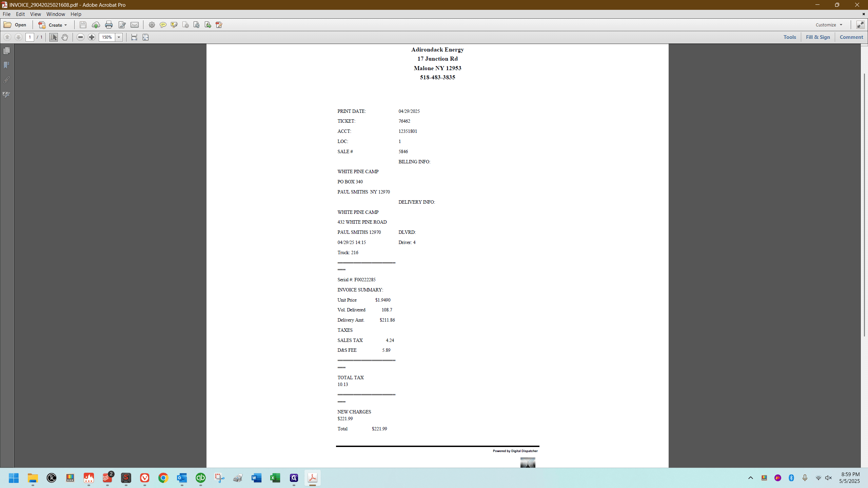Launch Google Chrome from taskbar
The width and height of the screenshot is (868, 488).
[x=163, y=478]
